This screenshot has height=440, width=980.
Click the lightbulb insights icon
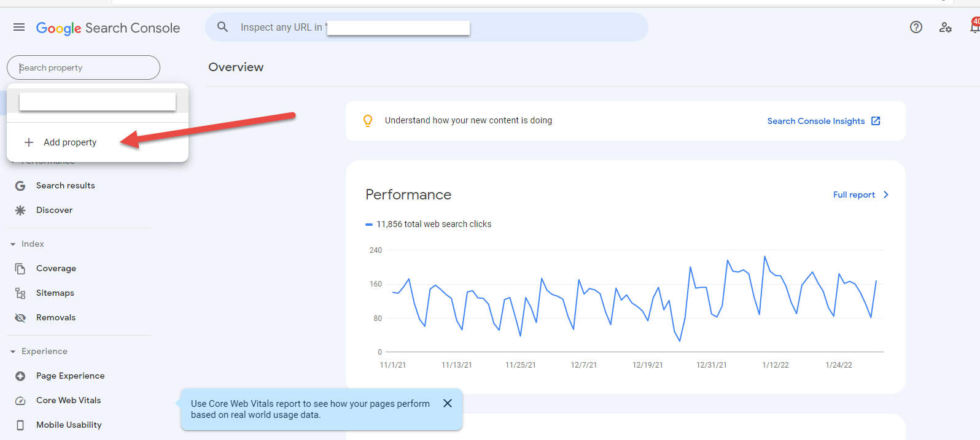(x=368, y=121)
